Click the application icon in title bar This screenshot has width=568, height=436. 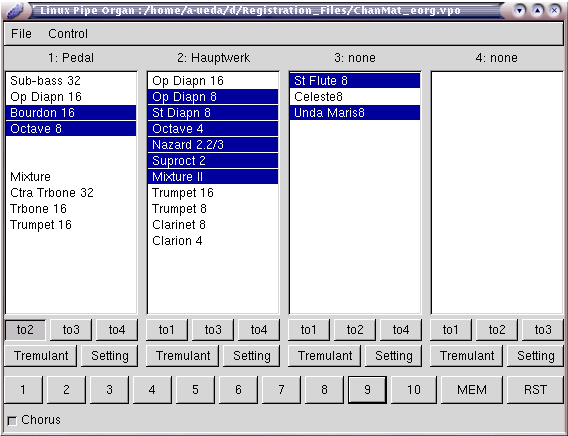pyautogui.click(x=15, y=11)
